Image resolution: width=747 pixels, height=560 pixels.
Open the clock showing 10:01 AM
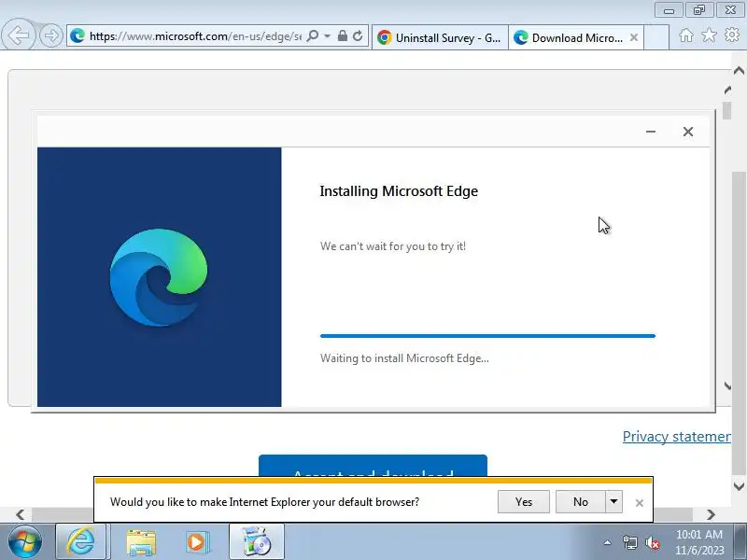[699, 542]
